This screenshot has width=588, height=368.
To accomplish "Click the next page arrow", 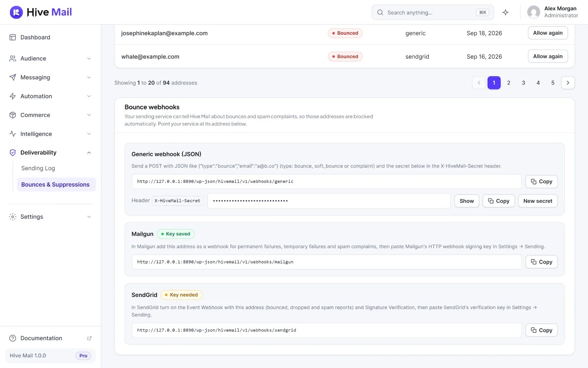I will (x=568, y=83).
